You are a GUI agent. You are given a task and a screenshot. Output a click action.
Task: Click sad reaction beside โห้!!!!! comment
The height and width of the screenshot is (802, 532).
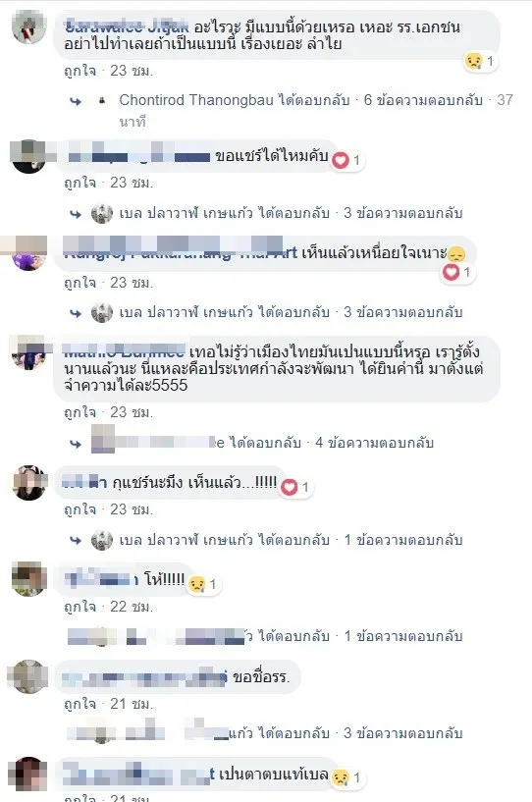pyautogui.click(x=197, y=584)
